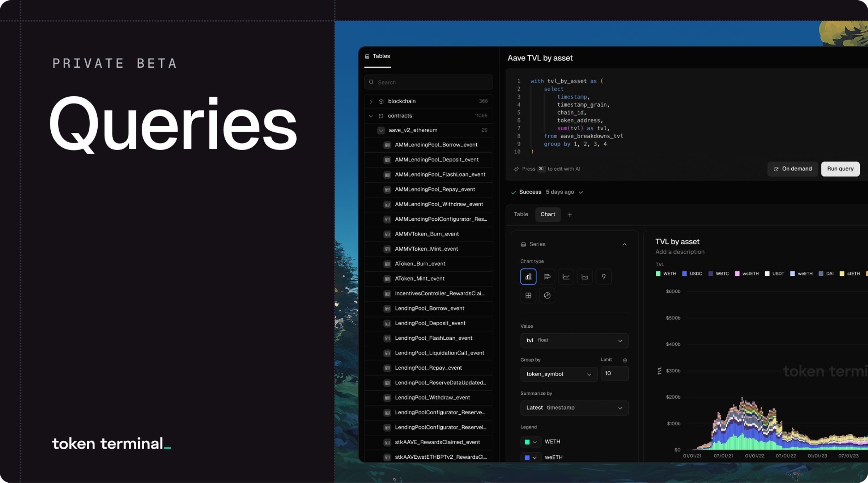Collapse the Series panel section

point(624,245)
